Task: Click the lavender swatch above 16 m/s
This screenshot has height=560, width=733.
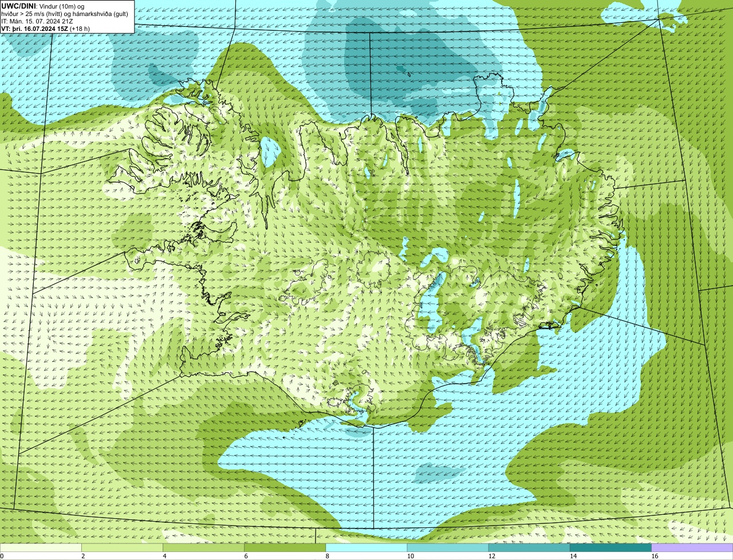Action: [692, 548]
